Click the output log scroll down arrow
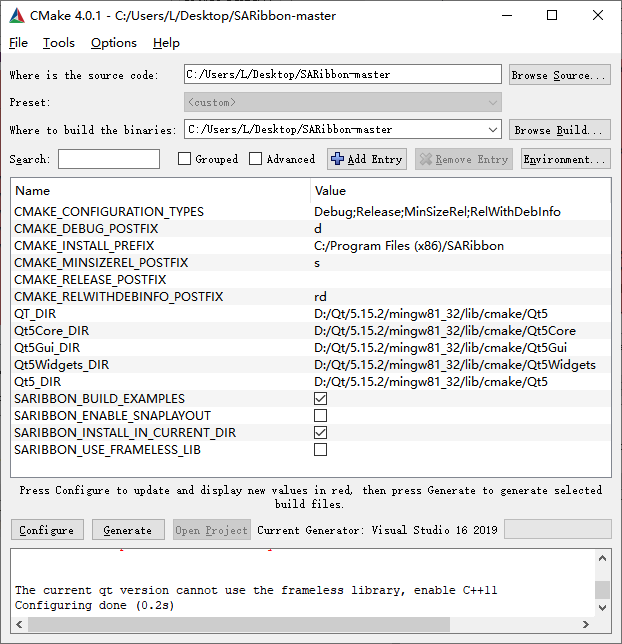Screen dimensions: 622x644 click(602, 607)
